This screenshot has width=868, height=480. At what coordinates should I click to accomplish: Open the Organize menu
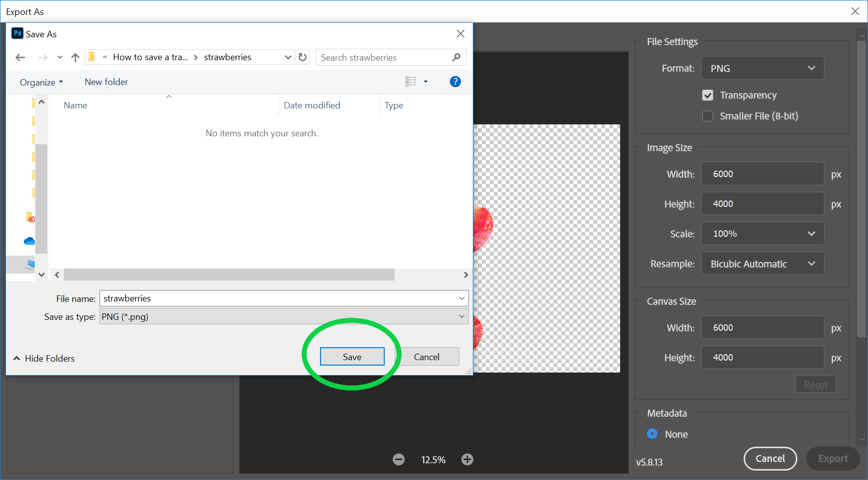tap(41, 82)
